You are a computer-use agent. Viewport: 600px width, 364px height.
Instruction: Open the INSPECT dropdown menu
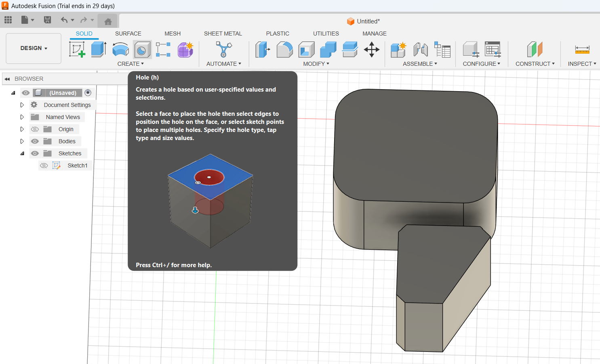tap(582, 64)
